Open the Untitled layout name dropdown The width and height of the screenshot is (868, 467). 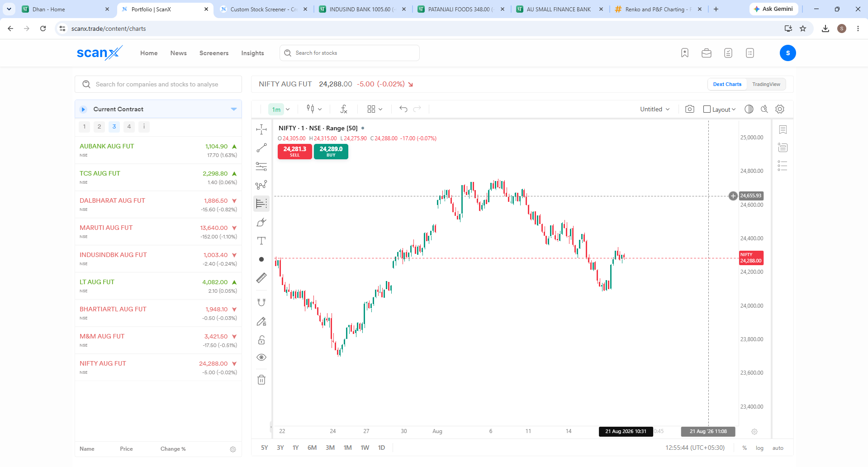tap(655, 109)
